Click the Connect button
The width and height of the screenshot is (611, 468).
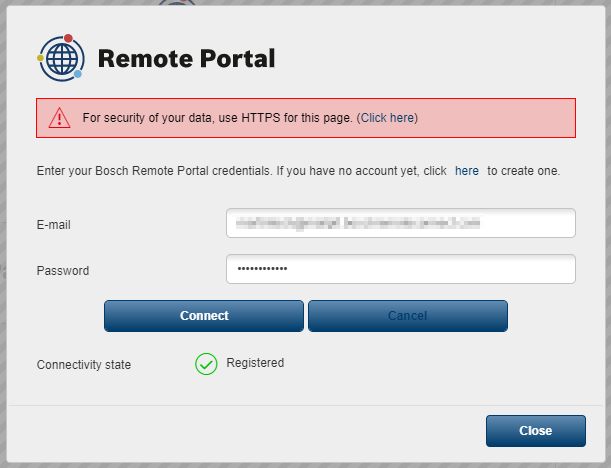click(x=204, y=316)
